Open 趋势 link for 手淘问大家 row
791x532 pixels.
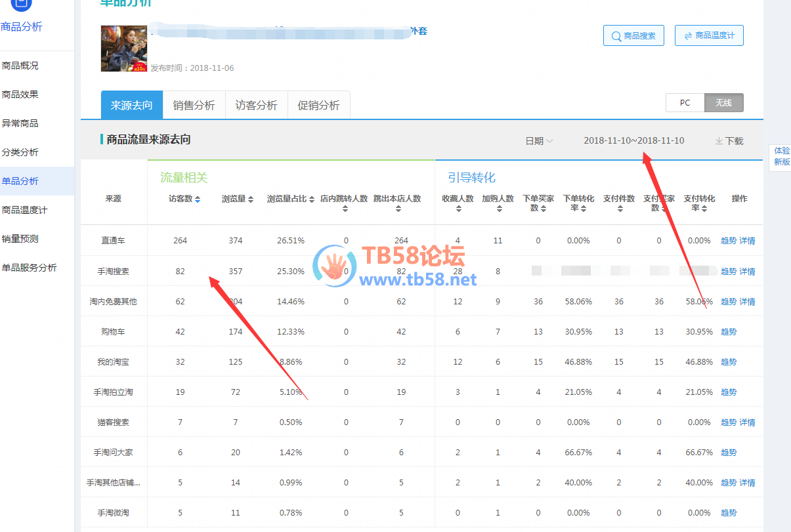(x=729, y=453)
